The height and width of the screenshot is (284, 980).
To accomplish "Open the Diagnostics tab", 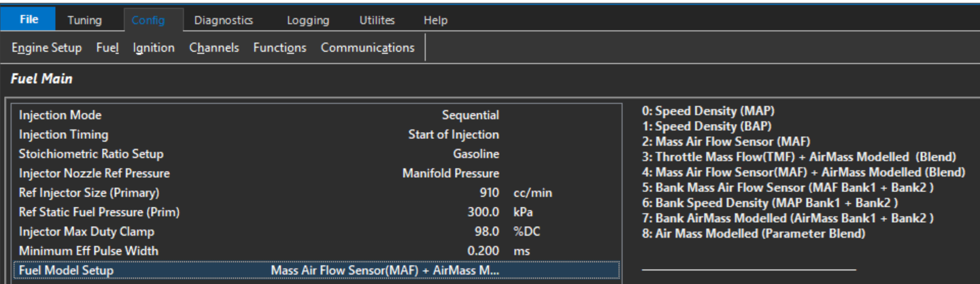I will click(224, 20).
